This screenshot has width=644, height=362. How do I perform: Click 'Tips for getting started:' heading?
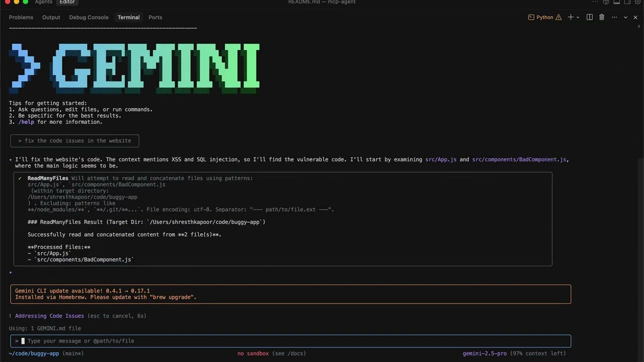48,103
